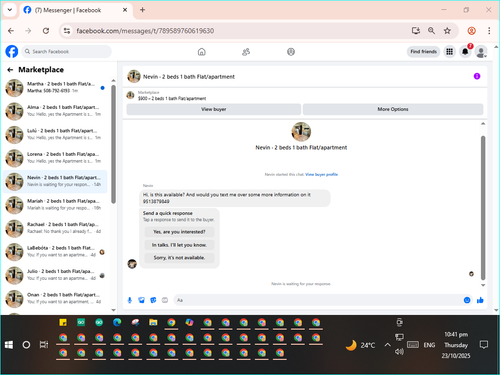Viewport: 500px width, 375px height.
Task: Open the Windows notification center icon
Action: [484, 345]
